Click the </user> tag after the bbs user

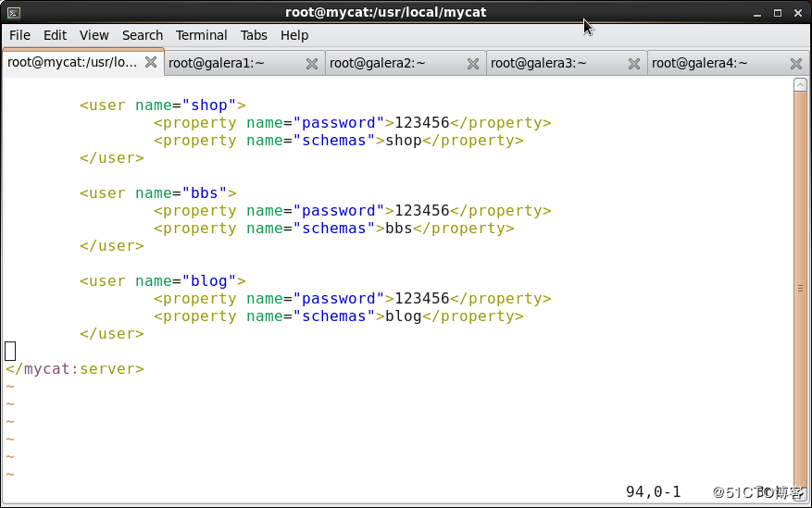click(x=112, y=246)
